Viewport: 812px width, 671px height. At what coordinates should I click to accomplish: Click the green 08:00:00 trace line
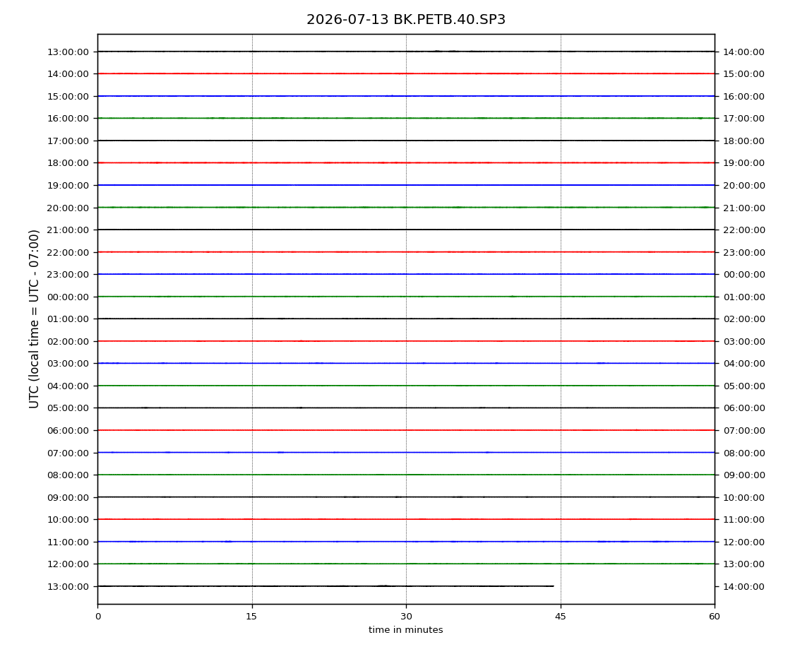point(406,475)
